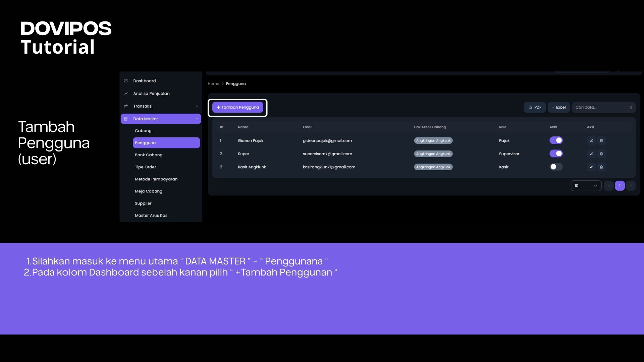644x362 pixels.
Task: Click the Data Master sidebar icon
Action: (x=126, y=119)
